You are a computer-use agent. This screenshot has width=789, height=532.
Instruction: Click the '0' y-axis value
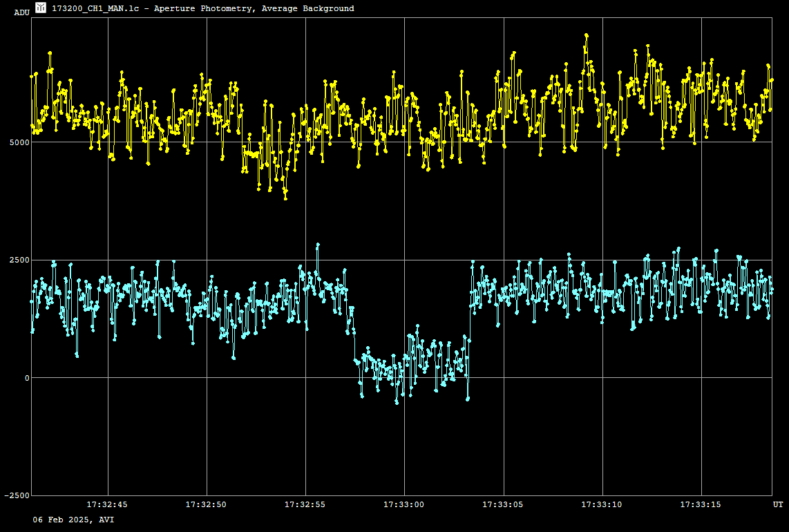pyautogui.click(x=27, y=378)
